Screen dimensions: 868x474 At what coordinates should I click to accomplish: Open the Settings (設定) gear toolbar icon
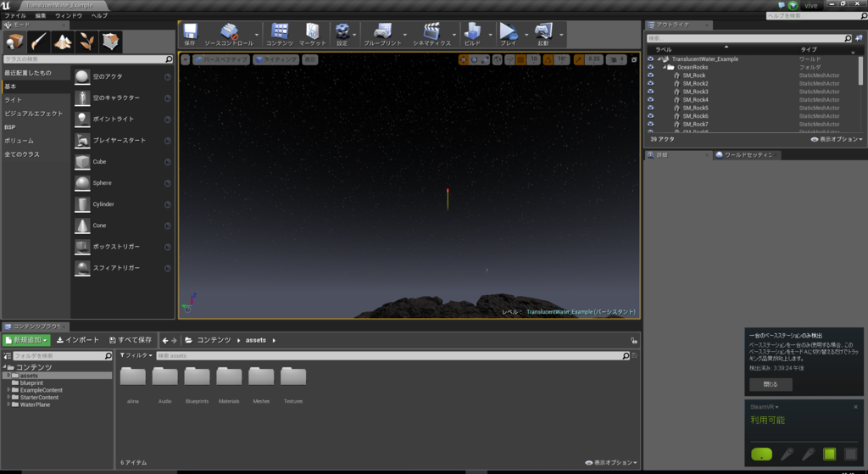[x=342, y=31]
